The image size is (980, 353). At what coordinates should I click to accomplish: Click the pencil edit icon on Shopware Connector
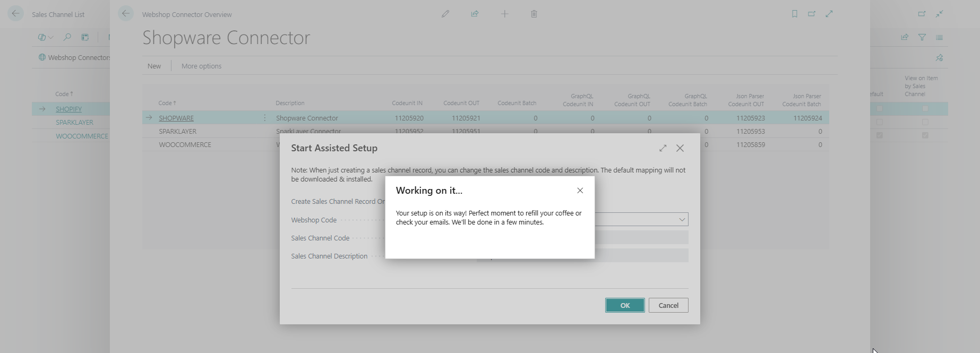(445, 14)
